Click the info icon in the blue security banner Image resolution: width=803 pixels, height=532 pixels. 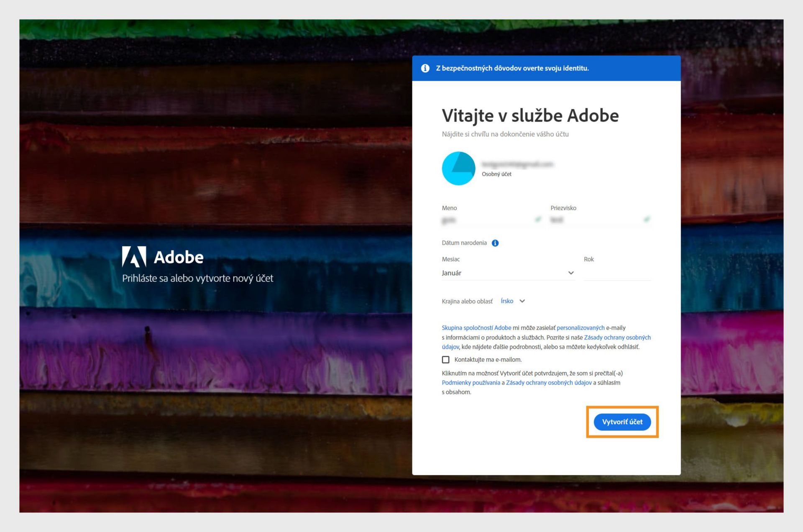425,68
